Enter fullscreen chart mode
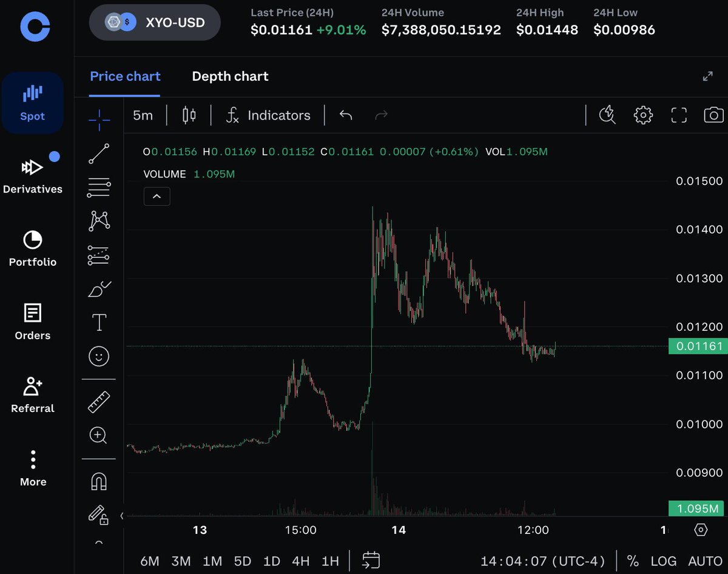The image size is (728, 574). point(679,115)
